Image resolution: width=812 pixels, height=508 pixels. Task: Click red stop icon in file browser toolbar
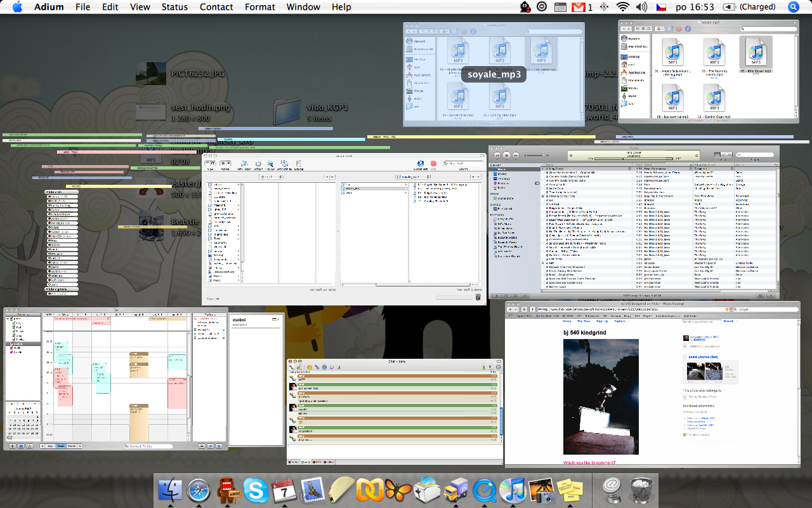pyautogui.click(x=433, y=163)
